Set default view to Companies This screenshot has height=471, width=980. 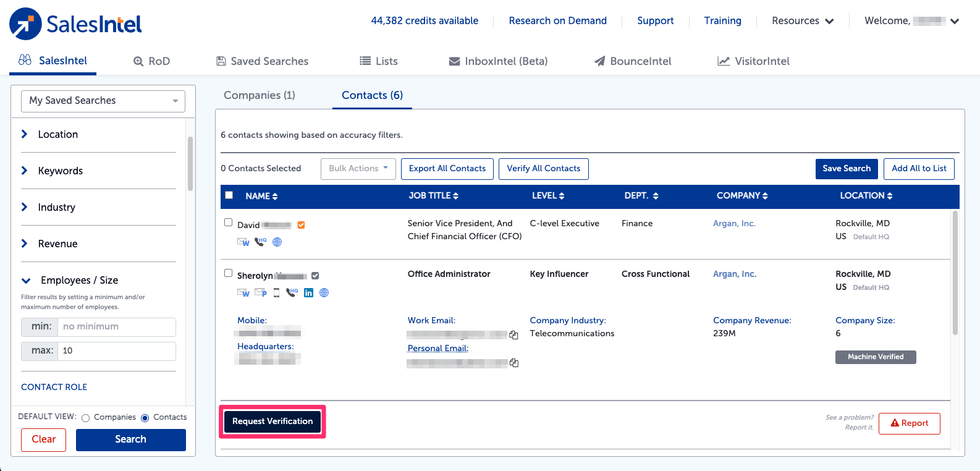click(86, 418)
